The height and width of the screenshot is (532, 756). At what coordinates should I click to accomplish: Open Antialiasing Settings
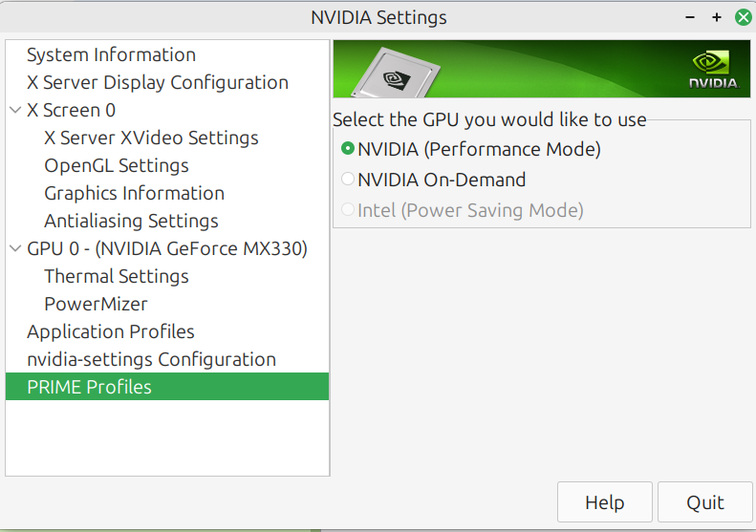point(131,221)
